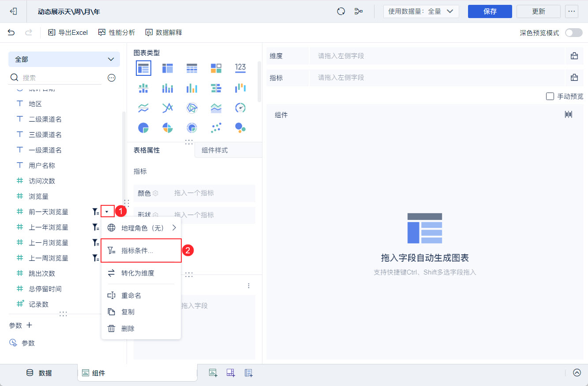The width and height of the screenshot is (588, 386).
Task: Select the 二级渠道名 field
Action: pyautogui.click(x=45, y=119)
